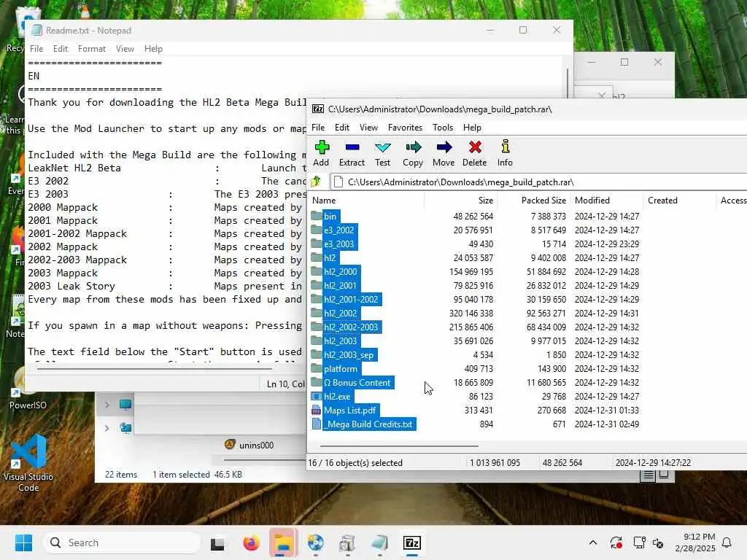Open Notepad Format menu
Image resolution: width=747 pixels, height=560 pixels.
point(91,49)
